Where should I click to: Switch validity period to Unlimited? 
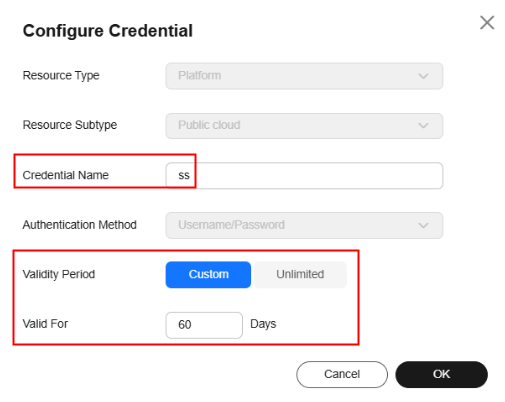pos(300,274)
